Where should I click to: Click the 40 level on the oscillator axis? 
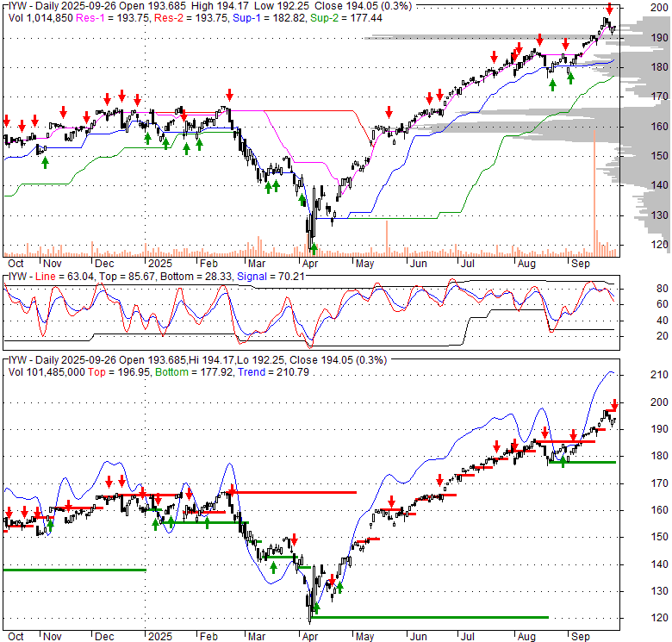tap(663, 321)
